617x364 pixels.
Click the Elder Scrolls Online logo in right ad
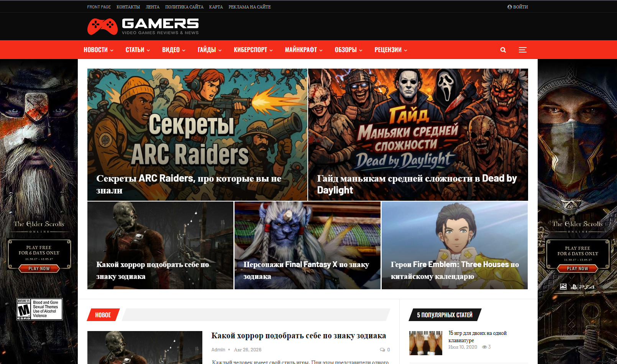coord(578,226)
